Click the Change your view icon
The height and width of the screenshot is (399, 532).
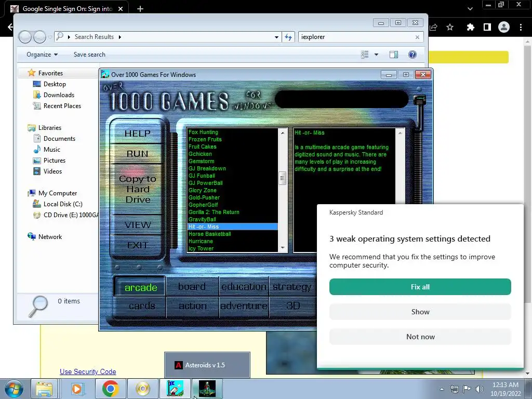coord(365,55)
